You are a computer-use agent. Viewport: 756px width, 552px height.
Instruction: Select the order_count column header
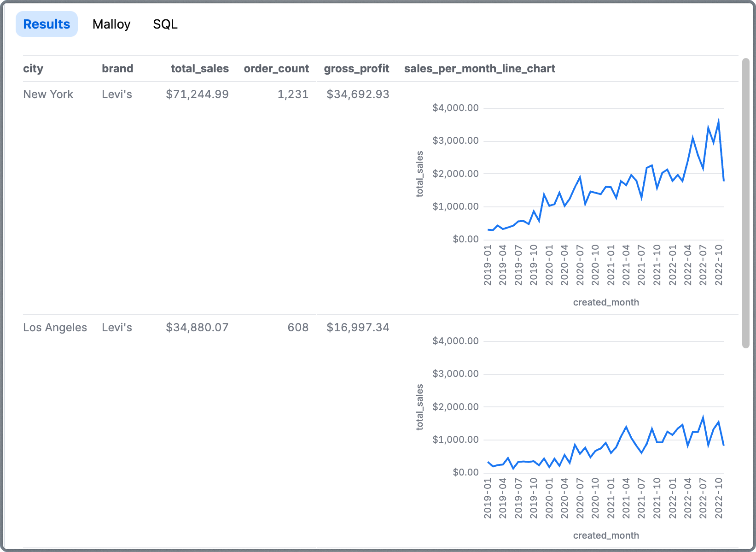(276, 69)
